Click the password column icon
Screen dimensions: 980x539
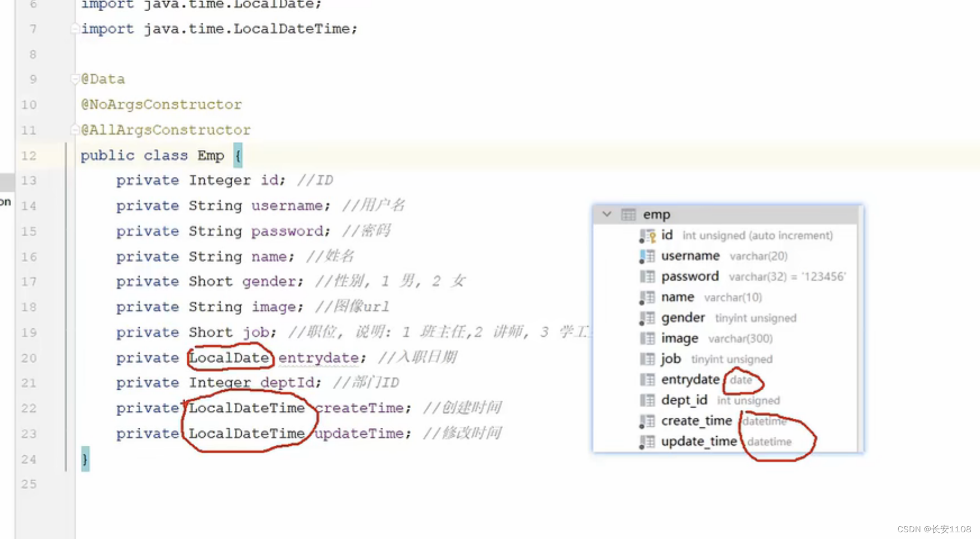[x=647, y=277]
